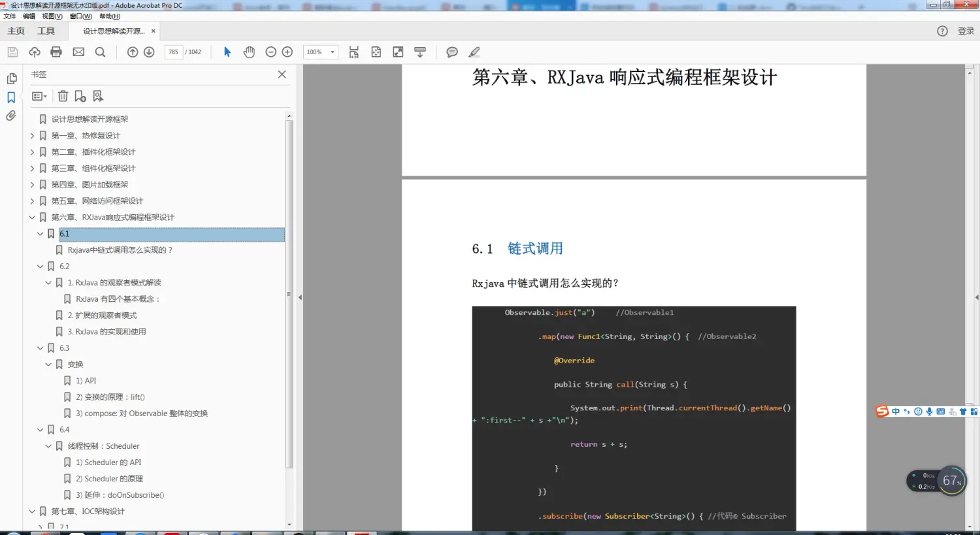This screenshot has width=980, height=535.
Task: Collapse the 第六章、RXJava响应式编程框架设计 bookmark
Action: pyautogui.click(x=32, y=218)
